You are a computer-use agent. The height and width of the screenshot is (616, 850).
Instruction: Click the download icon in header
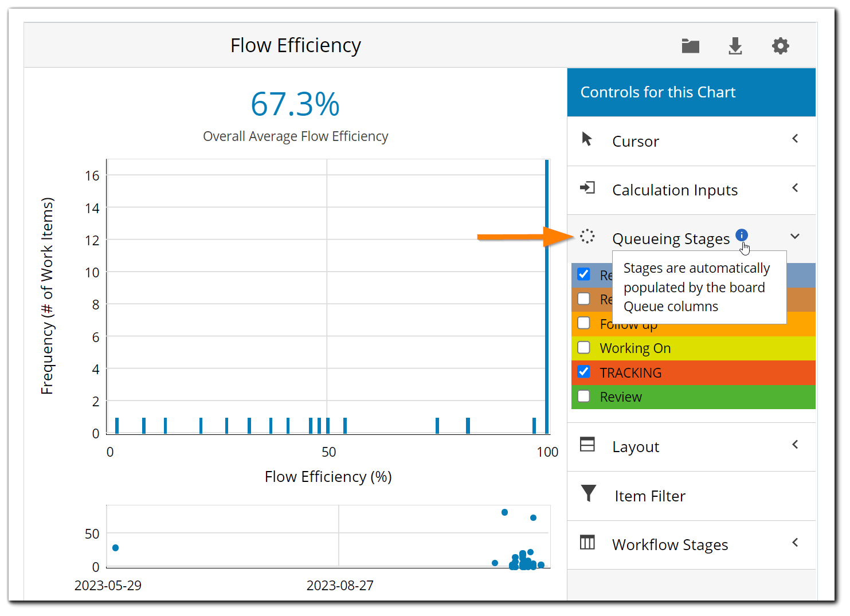coord(735,46)
